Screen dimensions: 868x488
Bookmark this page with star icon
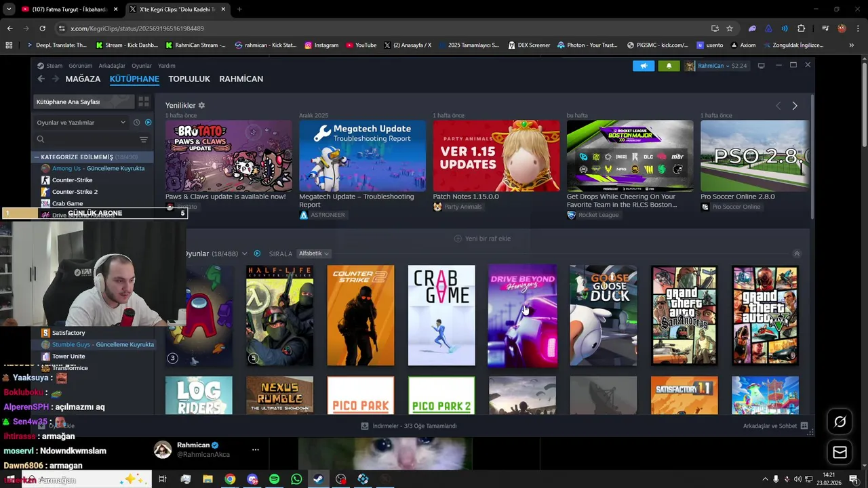(730, 28)
